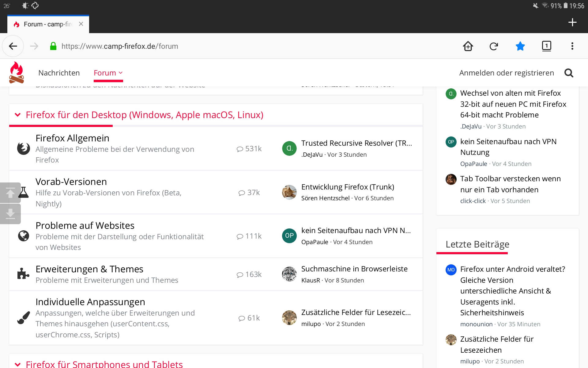The height and width of the screenshot is (368, 588).
Task: Click Anmelden oder registrieren link
Action: tap(507, 73)
